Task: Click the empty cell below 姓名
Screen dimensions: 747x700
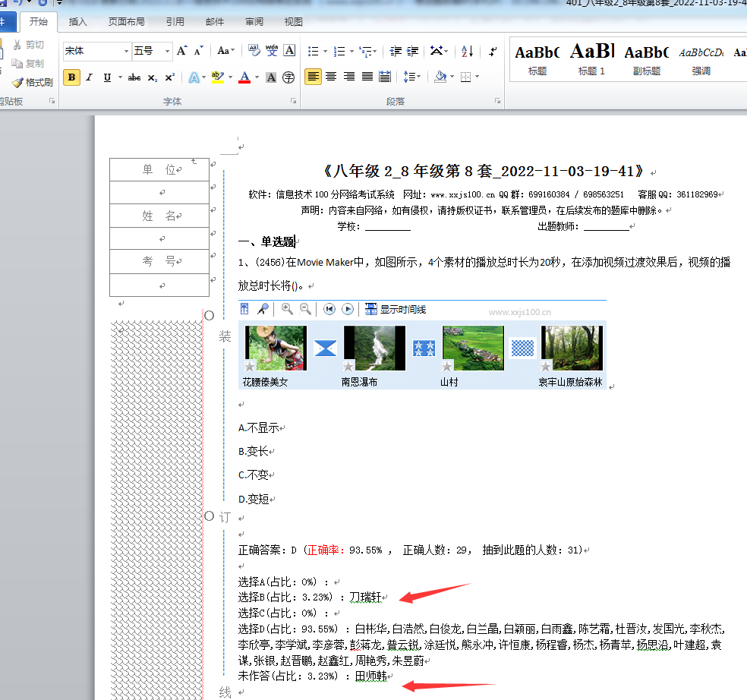Action: click(159, 238)
